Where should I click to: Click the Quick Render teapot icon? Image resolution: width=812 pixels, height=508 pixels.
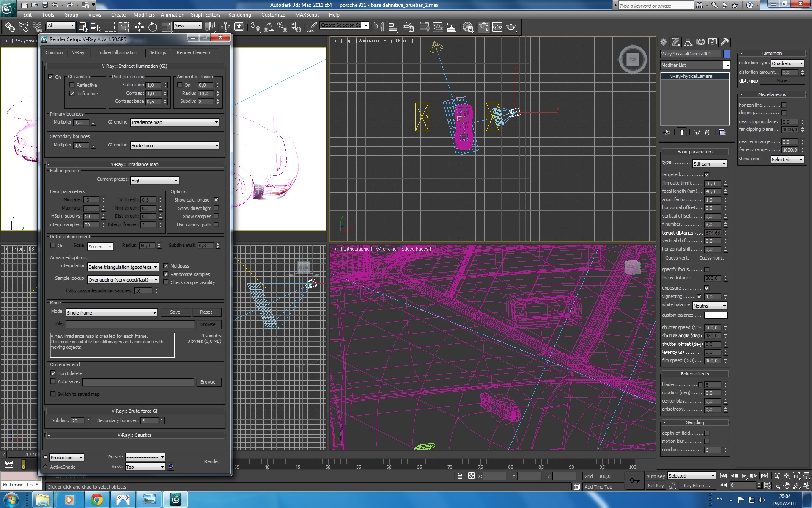tap(511, 27)
